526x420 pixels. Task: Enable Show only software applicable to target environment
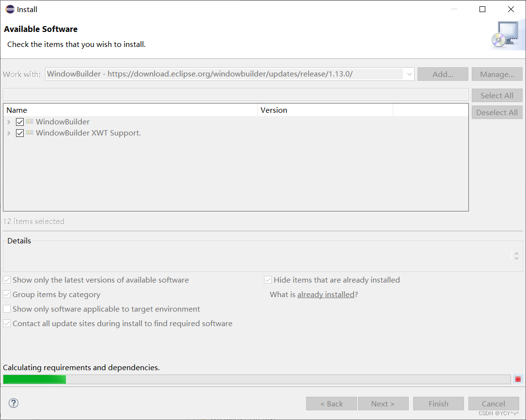[7, 309]
